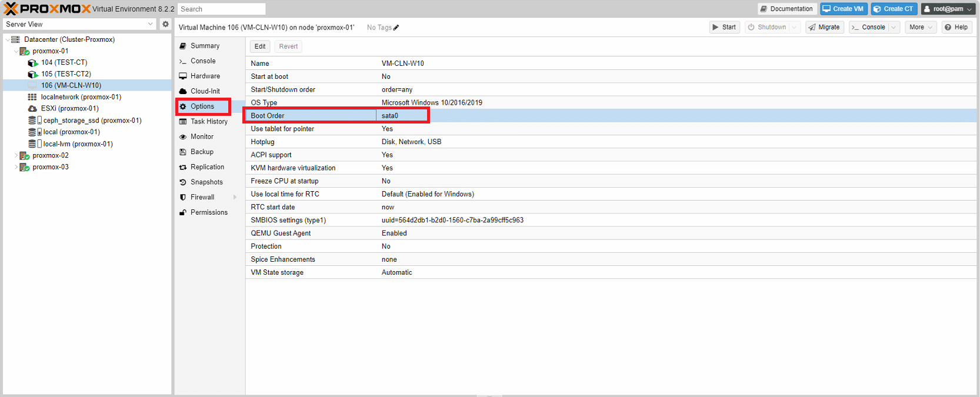This screenshot has width=980, height=397.
Task: Select the Boot Order row
Action: (611, 116)
